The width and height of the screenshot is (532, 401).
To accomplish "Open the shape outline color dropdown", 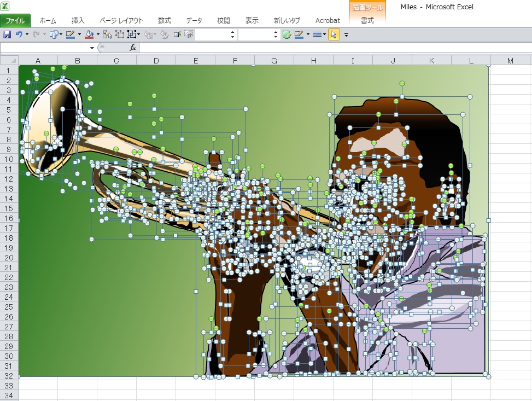I will pyautogui.click(x=79, y=34).
